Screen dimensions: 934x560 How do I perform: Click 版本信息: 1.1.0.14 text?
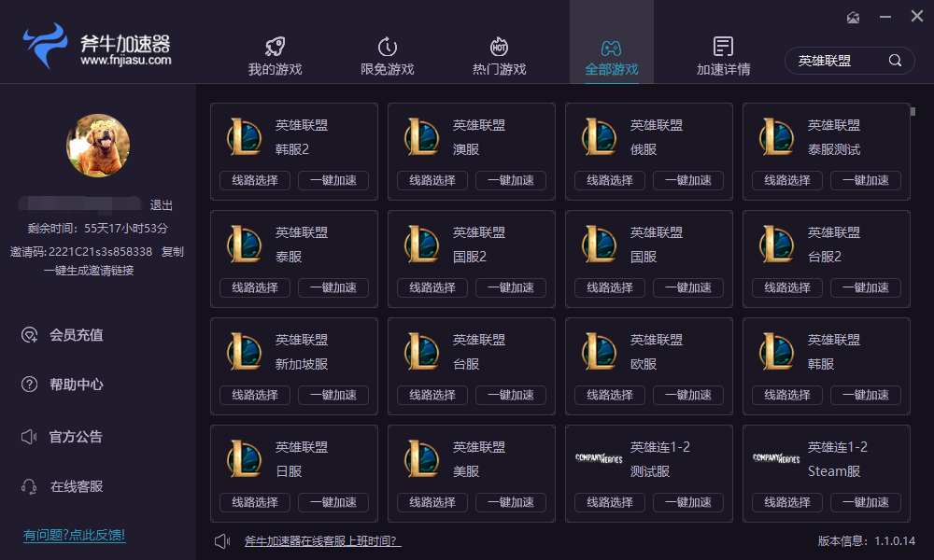tap(866, 541)
